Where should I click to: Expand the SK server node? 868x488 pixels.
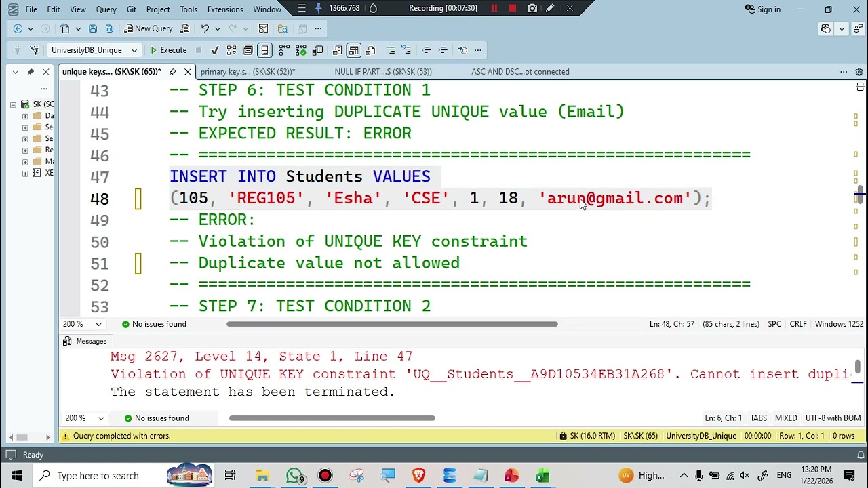click(13, 104)
